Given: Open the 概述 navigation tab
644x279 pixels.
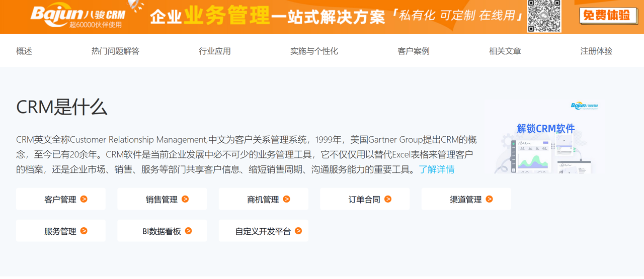Looking at the screenshot, I should click(x=24, y=51).
